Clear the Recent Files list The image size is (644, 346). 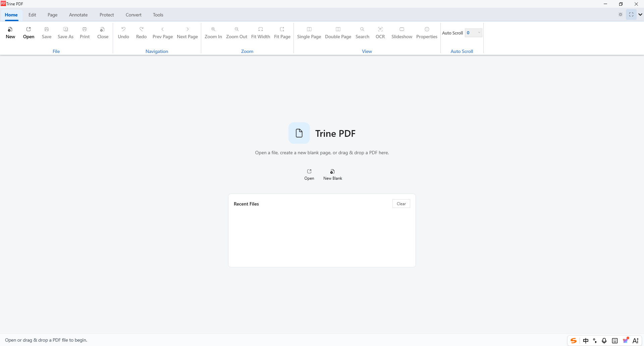pos(401,204)
